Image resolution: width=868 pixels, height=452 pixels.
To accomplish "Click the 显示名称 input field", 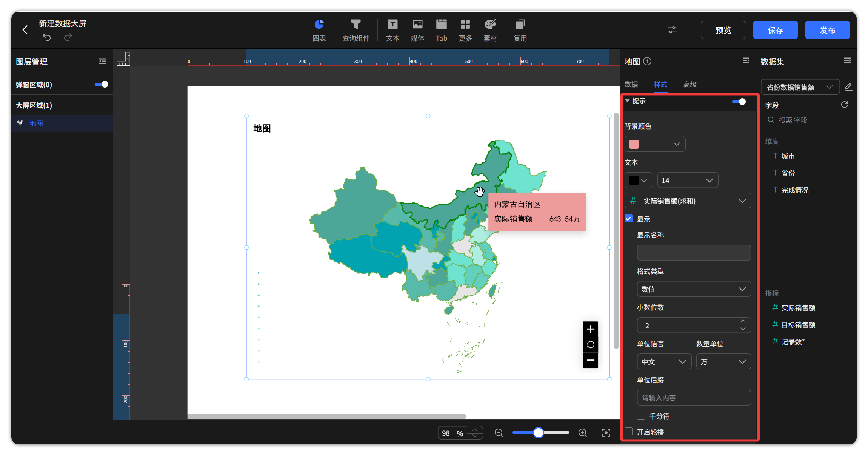I will [694, 253].
